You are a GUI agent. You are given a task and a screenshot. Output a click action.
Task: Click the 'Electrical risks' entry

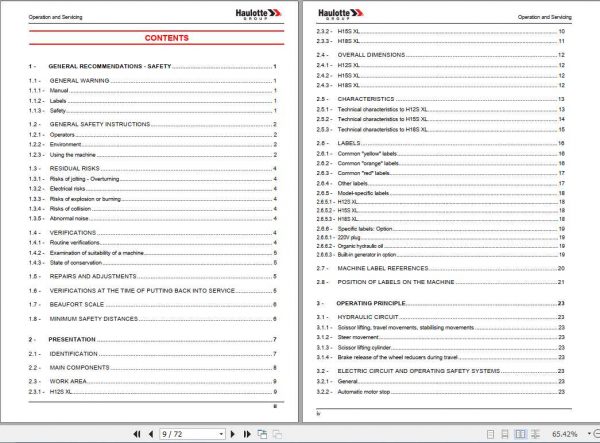point(67,189)
